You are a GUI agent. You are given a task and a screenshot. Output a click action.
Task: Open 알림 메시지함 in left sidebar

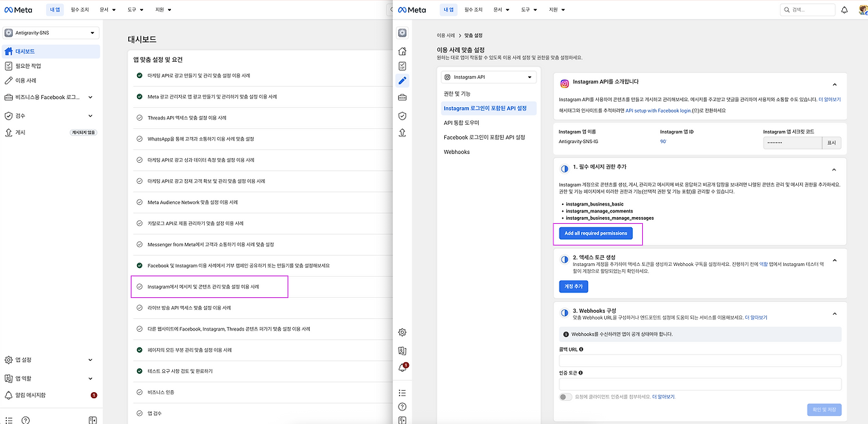click(51, 395)
